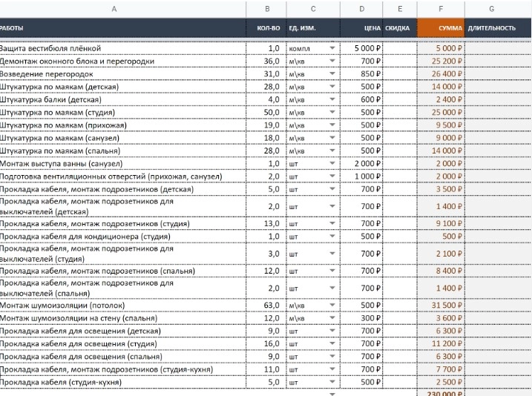The image size is (532, 396).
Task: Select column F header
Action: (441, 9)
